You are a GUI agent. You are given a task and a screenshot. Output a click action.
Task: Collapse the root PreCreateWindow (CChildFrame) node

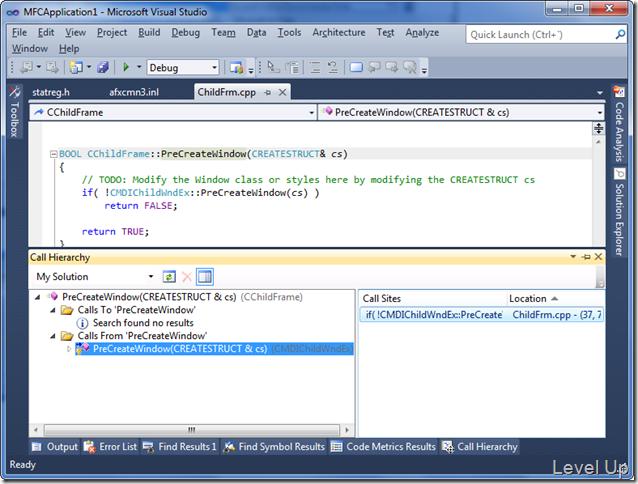(37, 297)
